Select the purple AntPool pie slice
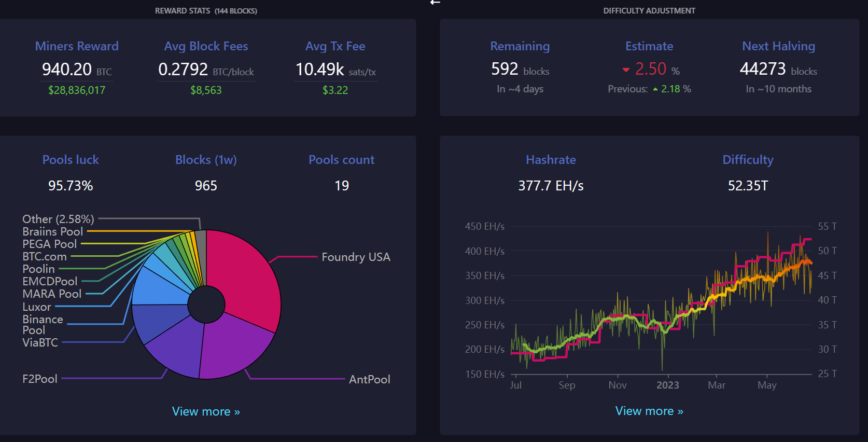 [233, 348]
